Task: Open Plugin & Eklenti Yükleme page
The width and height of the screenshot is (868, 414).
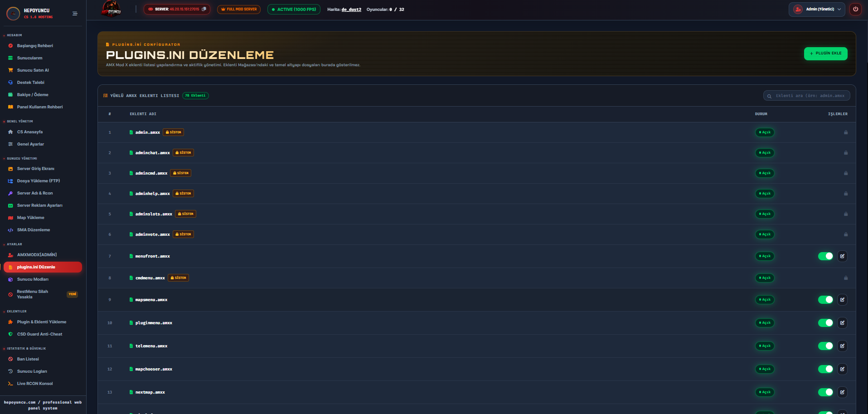Action: click(43, 322)
